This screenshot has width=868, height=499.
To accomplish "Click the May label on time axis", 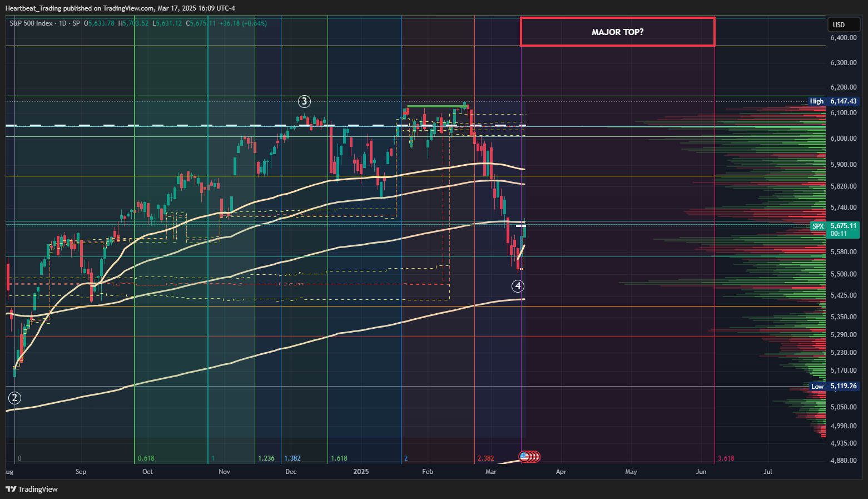I will [x=631, y=472].
